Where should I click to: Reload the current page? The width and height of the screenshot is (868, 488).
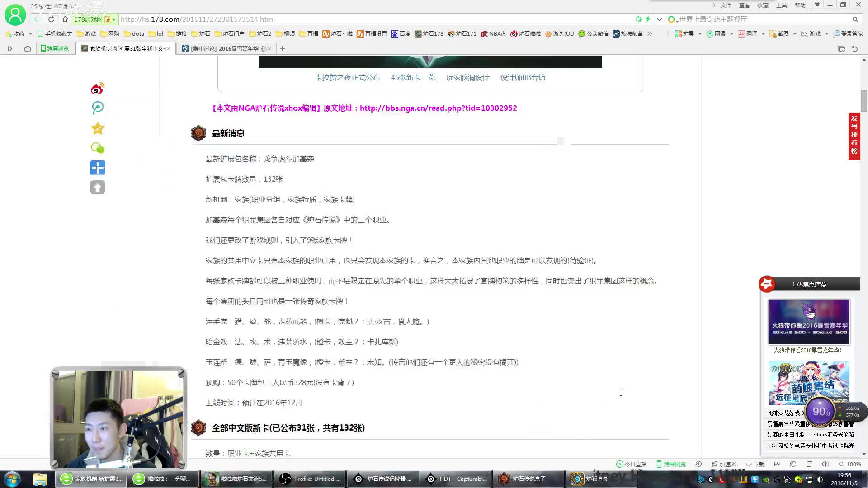coord(51,19)
